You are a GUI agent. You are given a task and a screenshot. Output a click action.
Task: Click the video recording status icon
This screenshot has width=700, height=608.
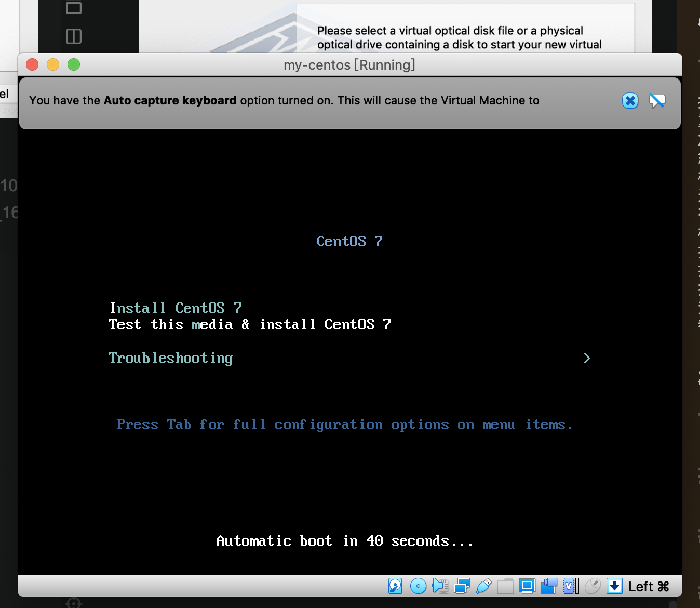click(x=549, y=586)
